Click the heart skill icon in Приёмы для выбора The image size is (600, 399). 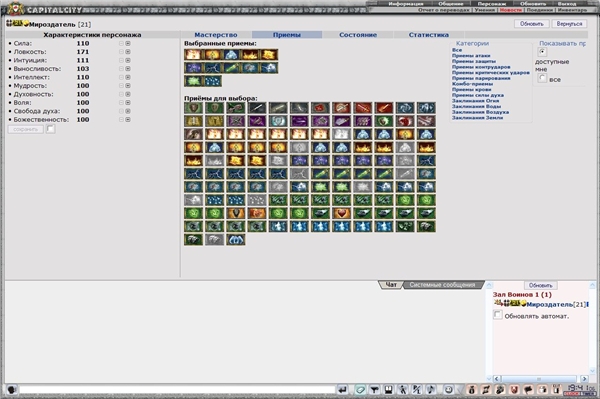point(341,213)
